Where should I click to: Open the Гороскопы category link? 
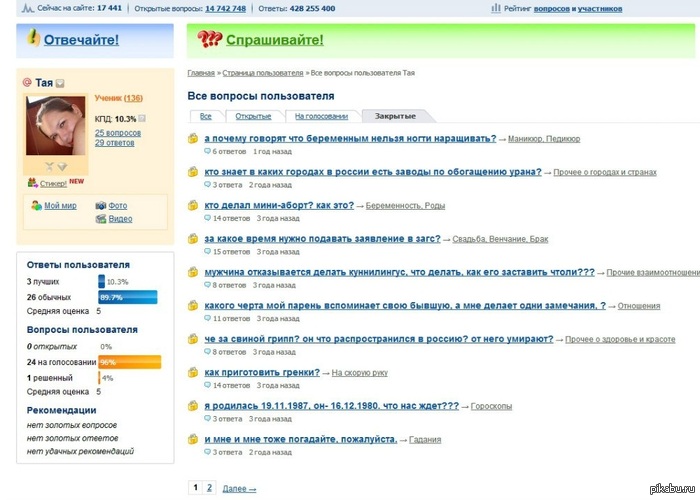click(x=492, y=407)
